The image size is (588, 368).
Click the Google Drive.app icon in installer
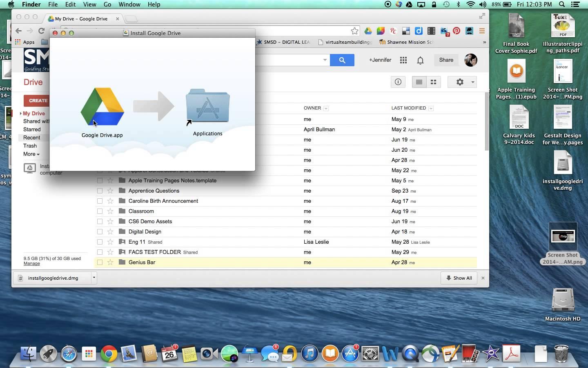102,107
